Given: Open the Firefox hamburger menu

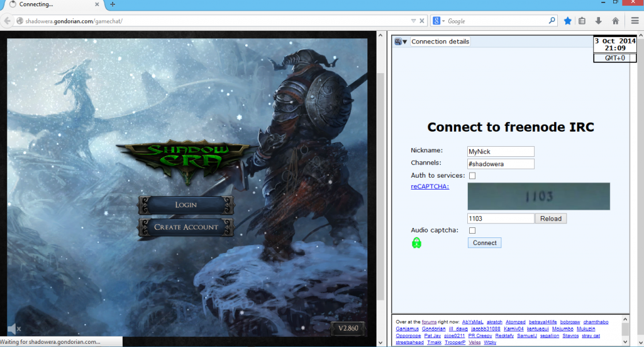Looking at the screenshot, I should [635, 21].
